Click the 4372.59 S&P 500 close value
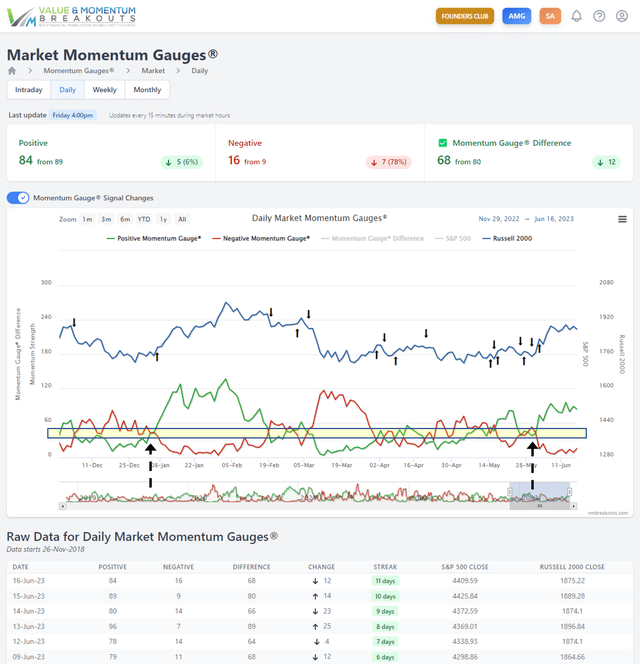Viewport: 640px width, 664px height. click(x=465, y=611)
